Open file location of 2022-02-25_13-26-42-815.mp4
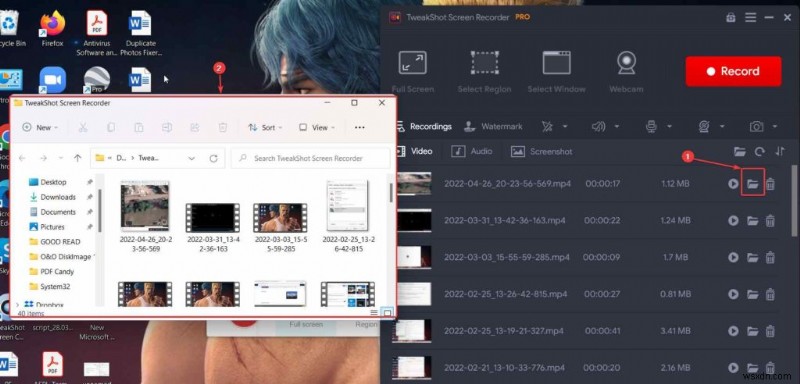This screenshot has height=384, width=800. tap(753, 294)
